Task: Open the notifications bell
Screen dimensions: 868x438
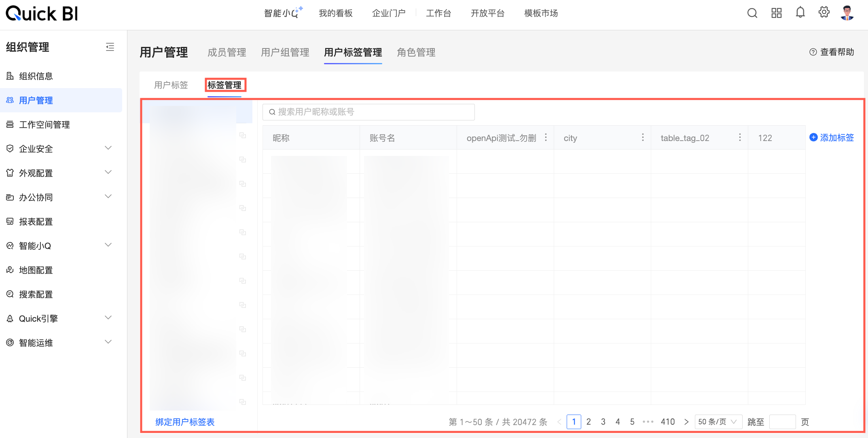Action: click(800, 13)
